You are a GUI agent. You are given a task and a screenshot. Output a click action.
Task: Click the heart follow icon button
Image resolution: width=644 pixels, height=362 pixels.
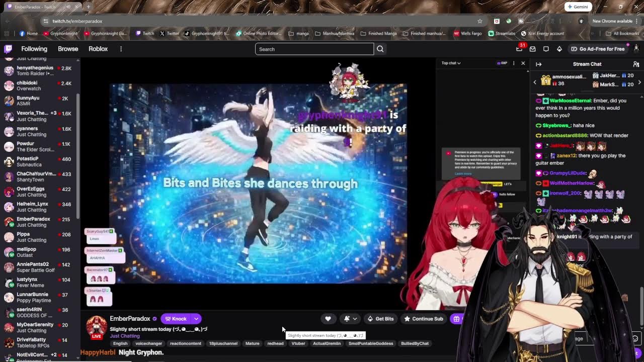click(328, 319)
